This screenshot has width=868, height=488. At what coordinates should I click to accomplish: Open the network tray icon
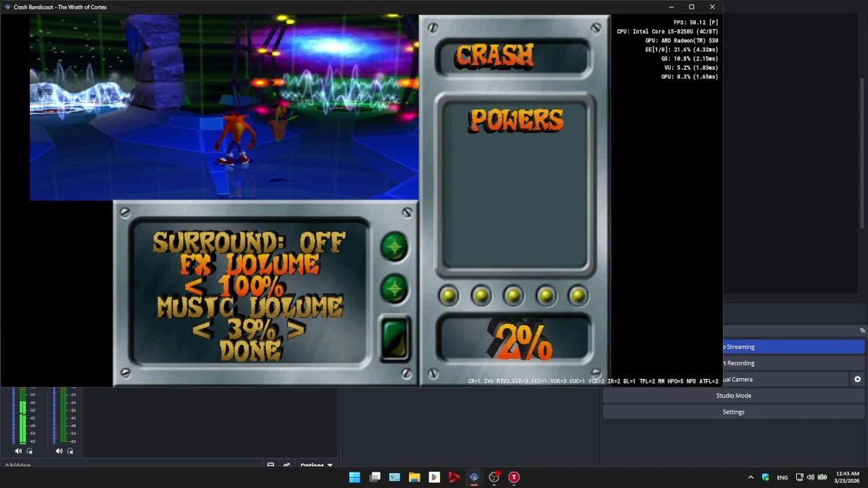pos(800,477)
